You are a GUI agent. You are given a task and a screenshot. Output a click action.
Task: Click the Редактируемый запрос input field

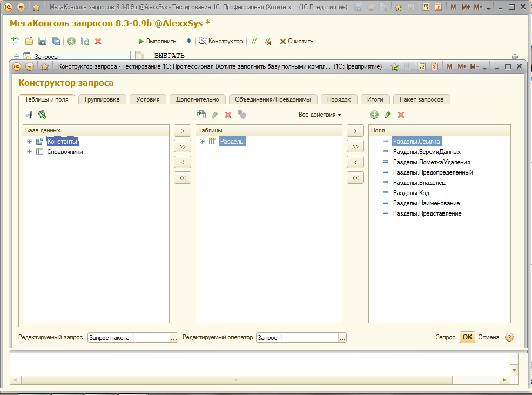pyautogui.click(x=129, y=338)
